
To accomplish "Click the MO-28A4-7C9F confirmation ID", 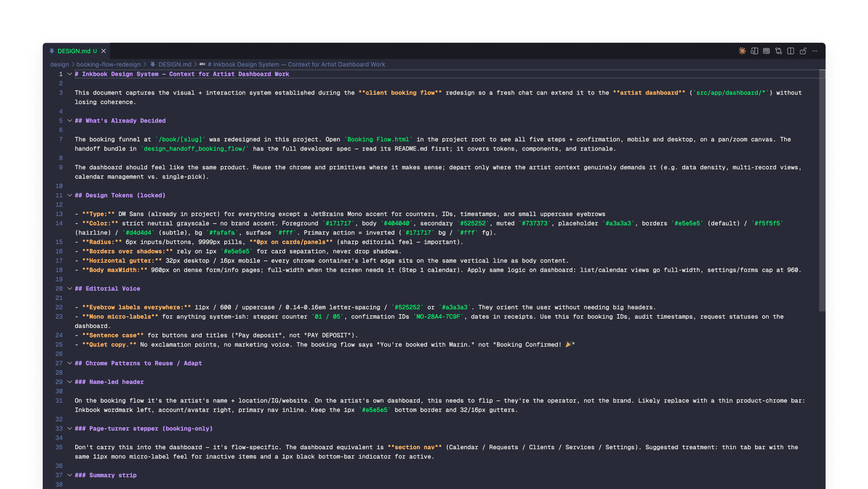I will pos(438,317).
